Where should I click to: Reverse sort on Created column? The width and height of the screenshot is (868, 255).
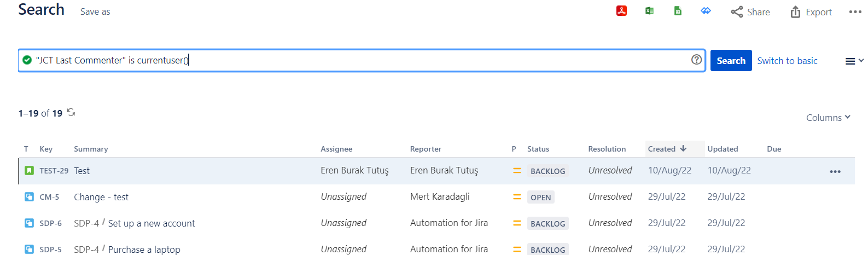pyautogui.click(x=667, y=149)
